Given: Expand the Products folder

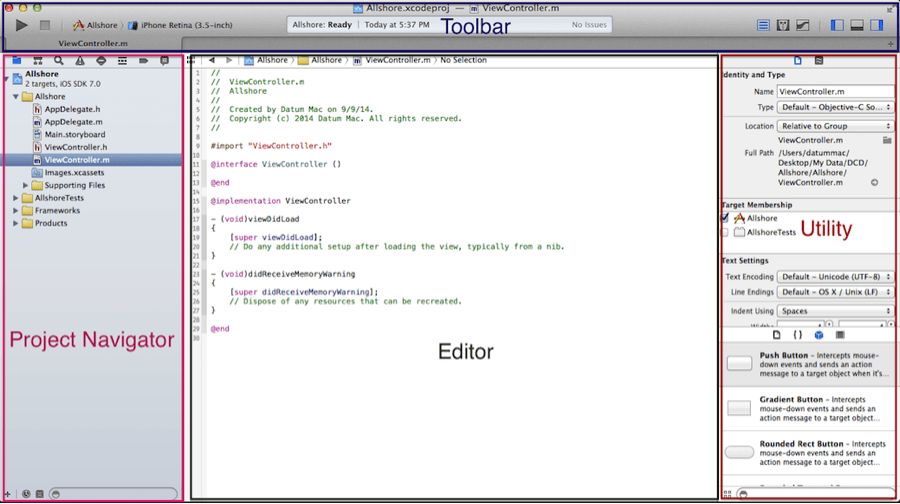Looking at the screenshot, I should point(16,223).
